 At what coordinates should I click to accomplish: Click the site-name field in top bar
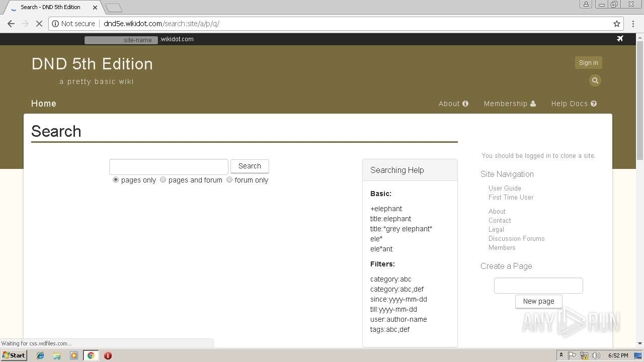(121, 40)
